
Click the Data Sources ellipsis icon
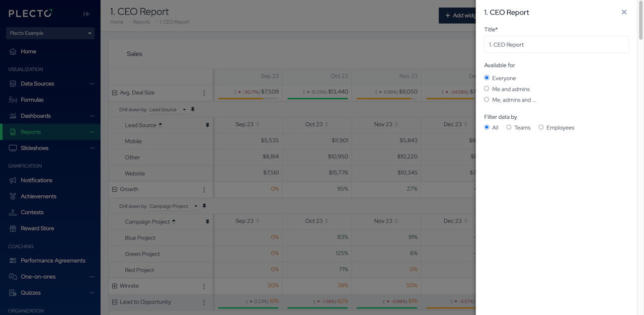point(92,84)
